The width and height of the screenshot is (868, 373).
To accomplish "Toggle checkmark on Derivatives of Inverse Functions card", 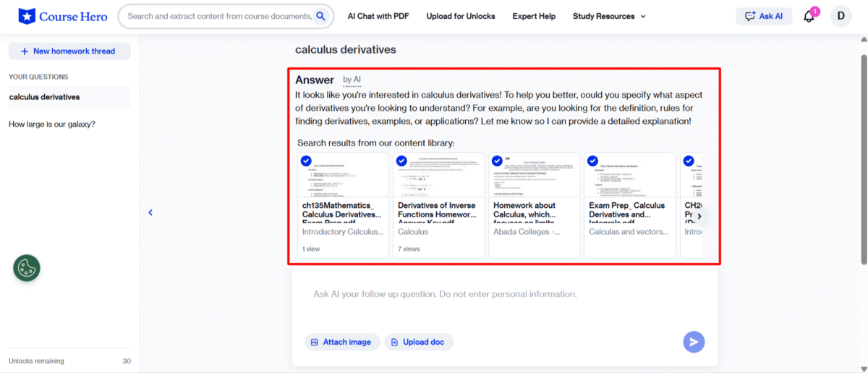I will (401, 161).
